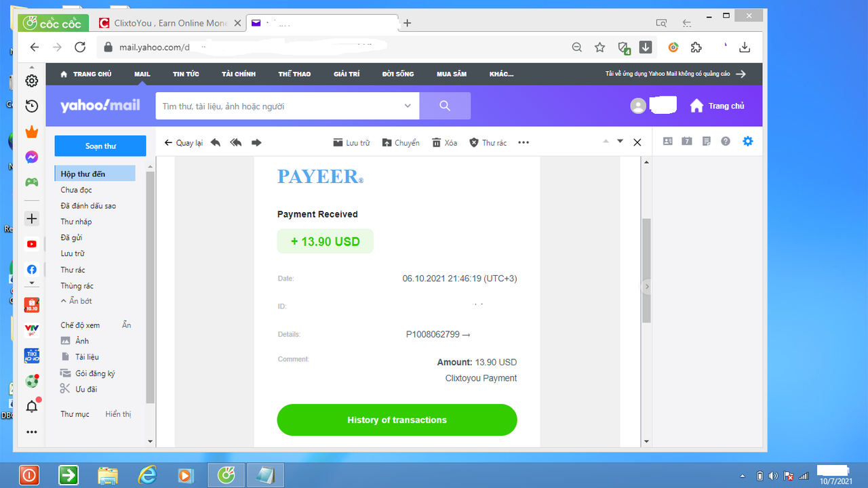Viewport: 868px width, 488px height.
Task: Compose new mail with Soạn thư
Action: [100, 146]
